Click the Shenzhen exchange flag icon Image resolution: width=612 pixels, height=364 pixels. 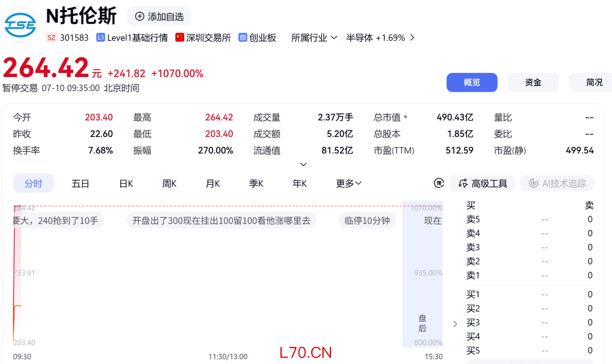click(180, 37)
